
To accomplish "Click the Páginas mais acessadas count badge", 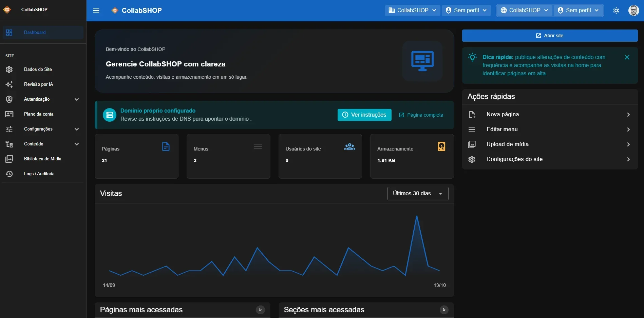I will (x=260, y=310).
